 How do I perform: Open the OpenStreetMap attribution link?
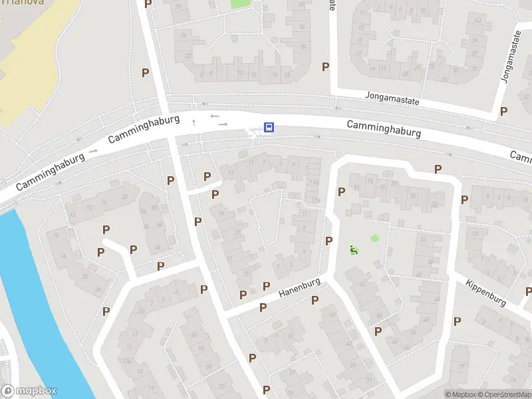[x=505, y=394]
